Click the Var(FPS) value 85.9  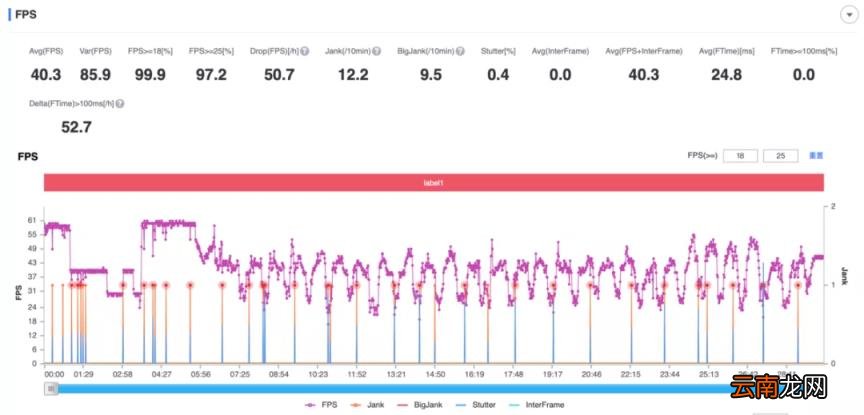[95, 75]
